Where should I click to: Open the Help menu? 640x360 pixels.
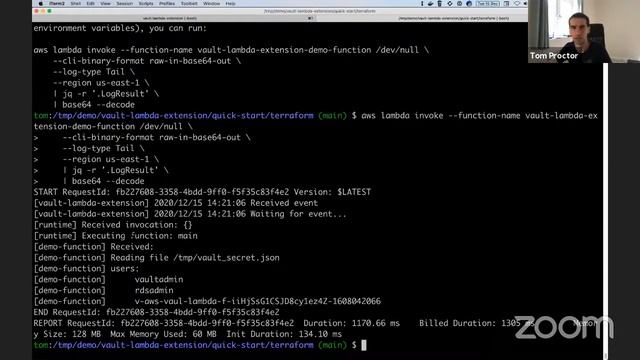click(230, 3)
